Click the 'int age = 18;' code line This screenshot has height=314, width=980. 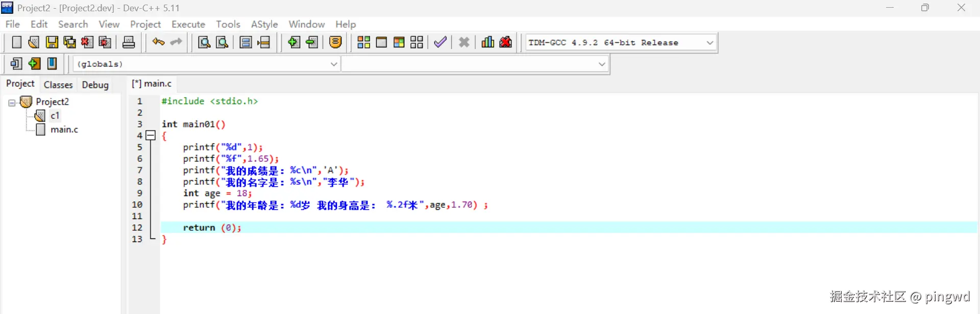(218, 193)
